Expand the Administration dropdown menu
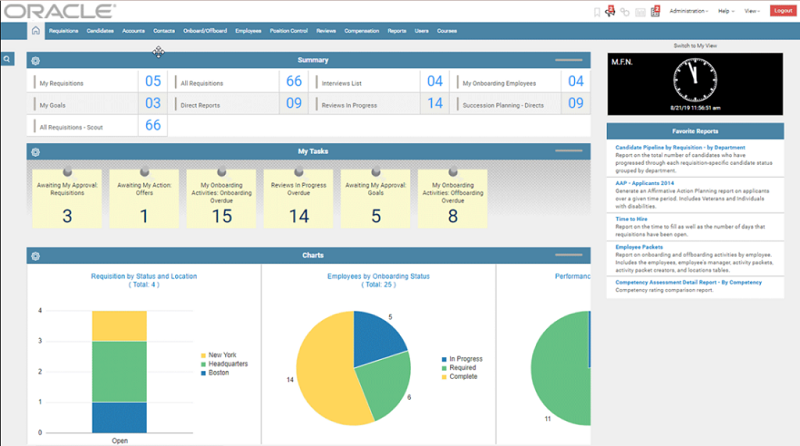The image size is (800, 446). point(688,11)
